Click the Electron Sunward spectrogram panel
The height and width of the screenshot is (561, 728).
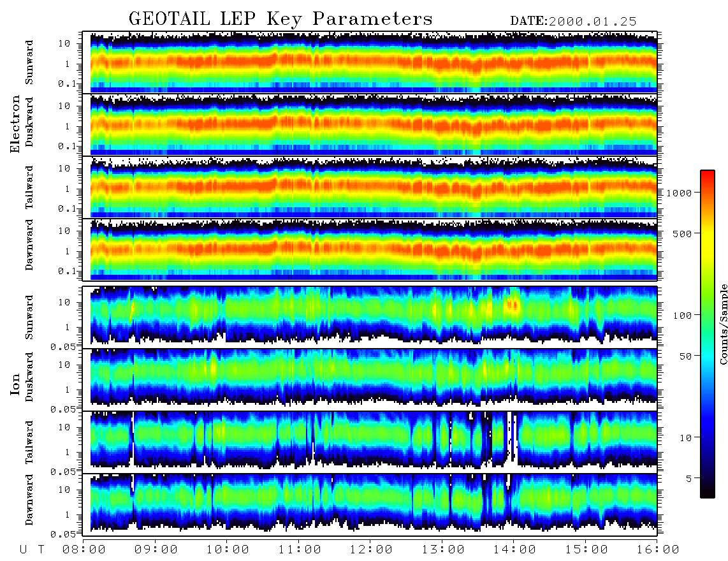click(370, 62)
